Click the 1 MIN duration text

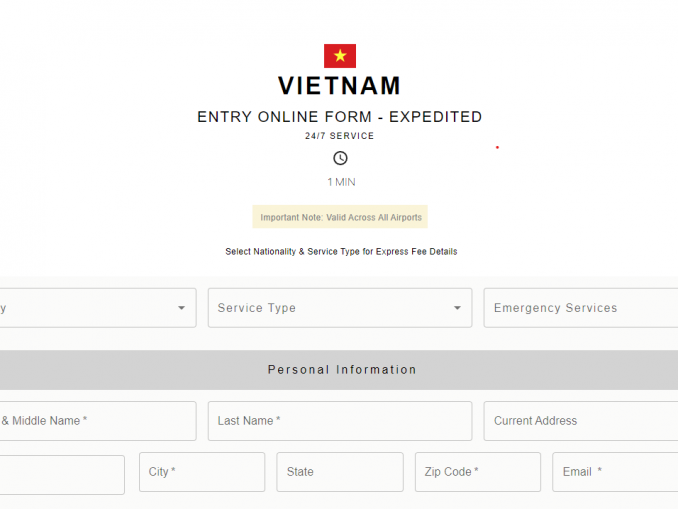[x=341, y=182]
